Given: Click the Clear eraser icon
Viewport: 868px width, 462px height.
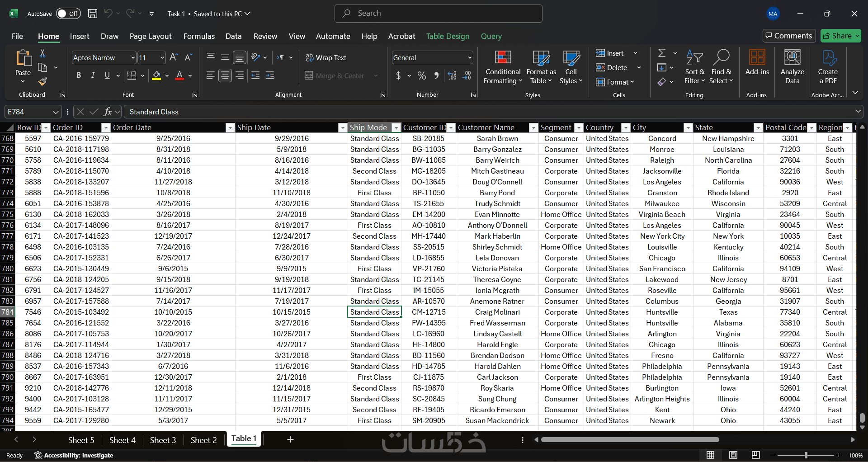Looking at the screenshot, I should click(662, 81).
